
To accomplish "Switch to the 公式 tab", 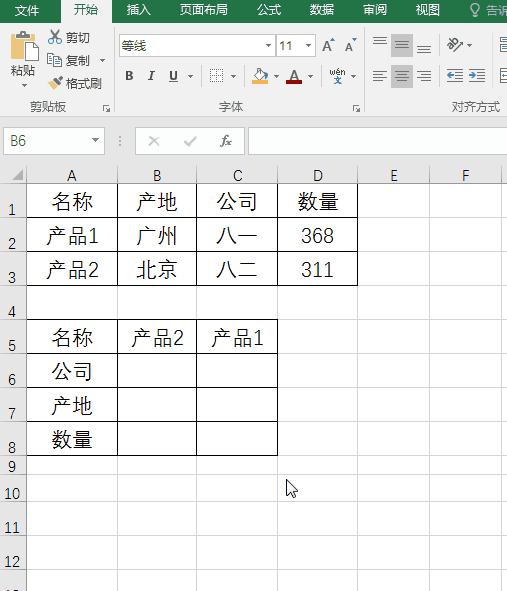I will tap(269, 10).
